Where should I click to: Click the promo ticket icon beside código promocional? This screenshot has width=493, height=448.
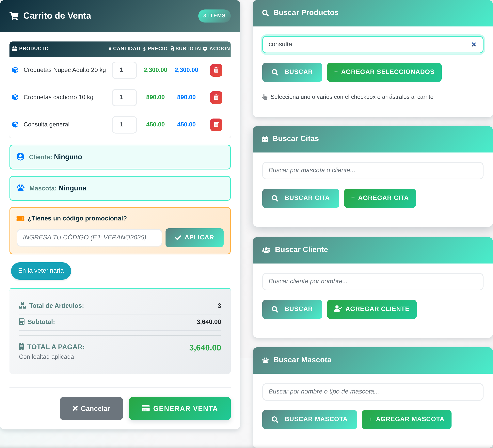(x=20, y=218)
